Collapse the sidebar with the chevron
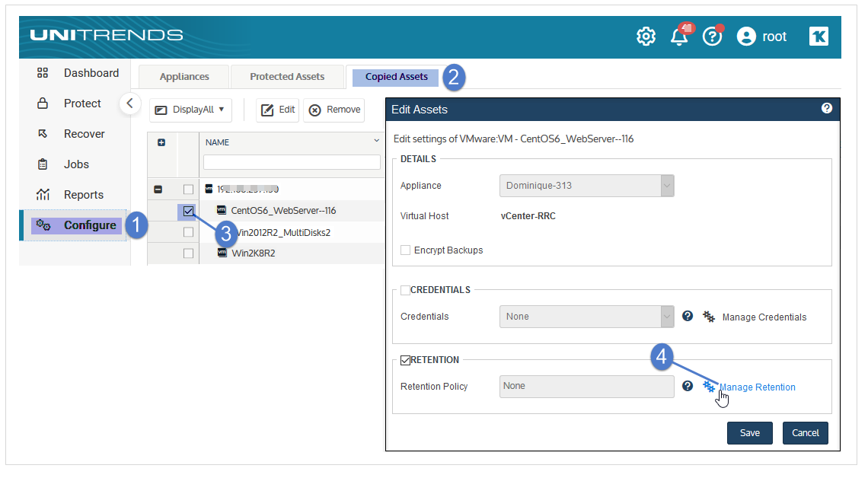The height and width of the screenshot is (478, 868). pos(129,104)
